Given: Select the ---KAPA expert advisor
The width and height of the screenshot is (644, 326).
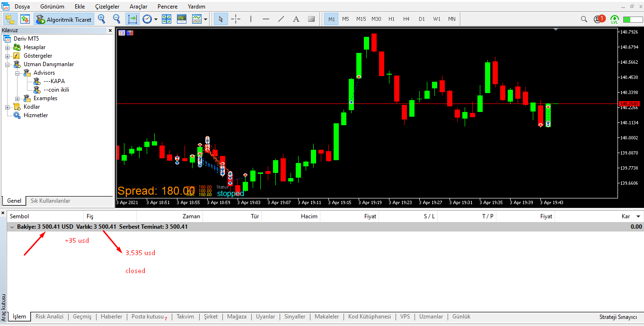Looking at the screenshot, I should tap(54, 81).
